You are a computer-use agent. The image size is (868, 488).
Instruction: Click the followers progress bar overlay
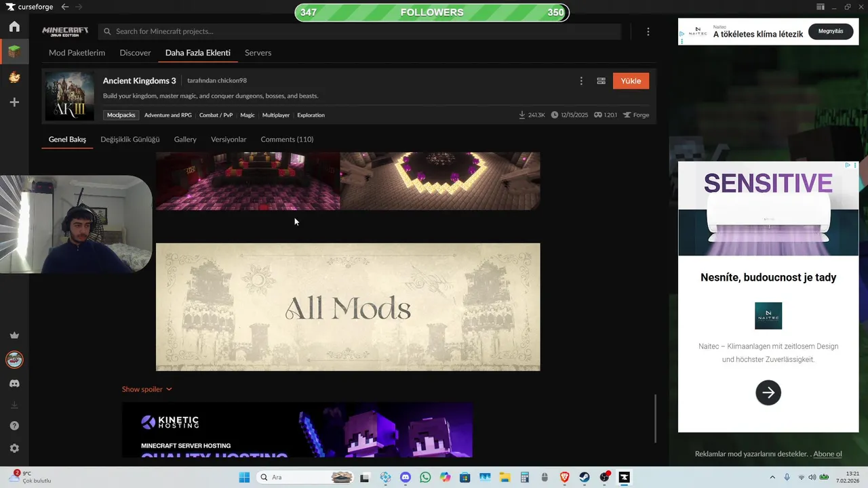(x=432, y=12)
